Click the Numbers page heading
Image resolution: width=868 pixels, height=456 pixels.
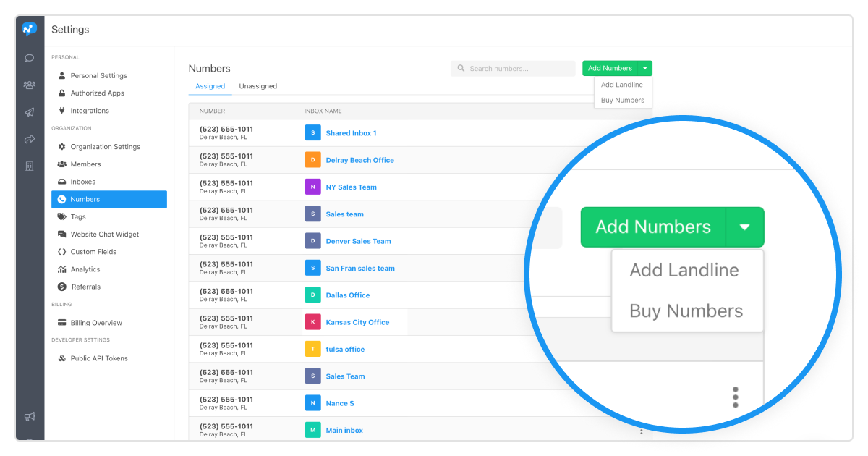click(x=210, y=68)
